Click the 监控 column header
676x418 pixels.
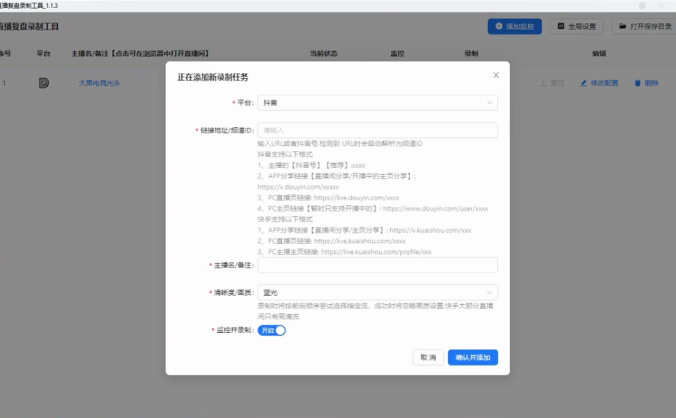coord(397,53)
